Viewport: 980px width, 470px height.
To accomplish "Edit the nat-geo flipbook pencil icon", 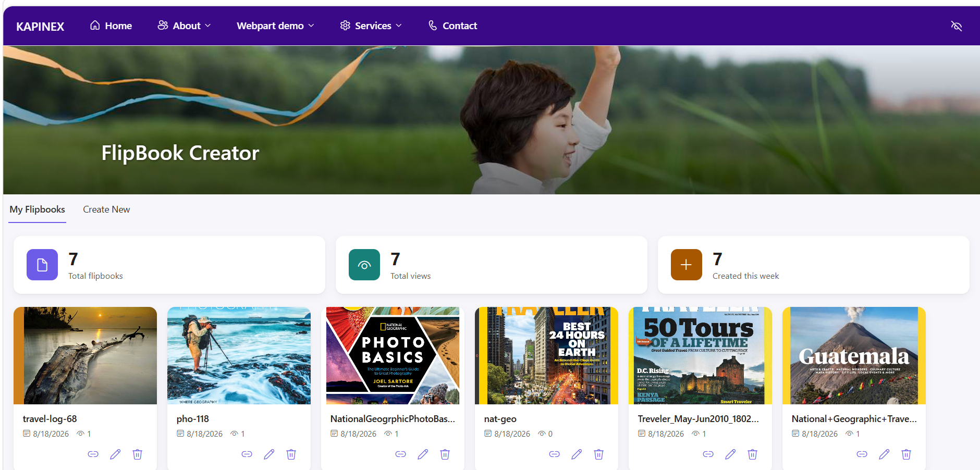I will 577,454.
